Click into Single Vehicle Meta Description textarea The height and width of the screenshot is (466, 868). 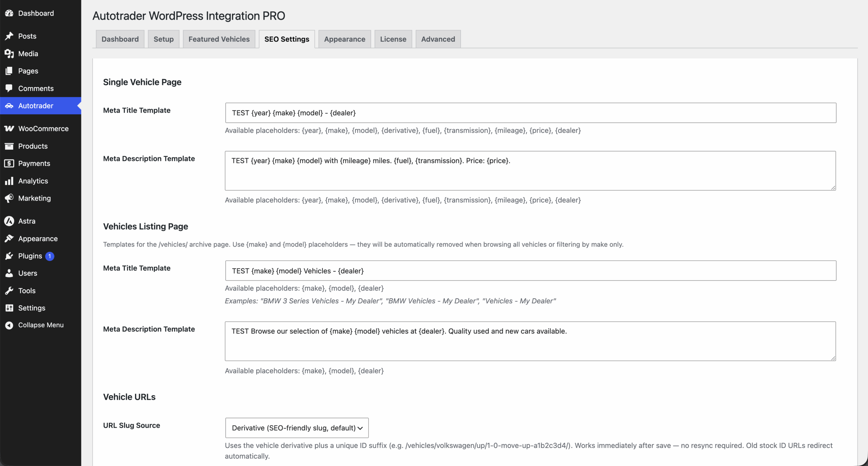tap(530, 171)
